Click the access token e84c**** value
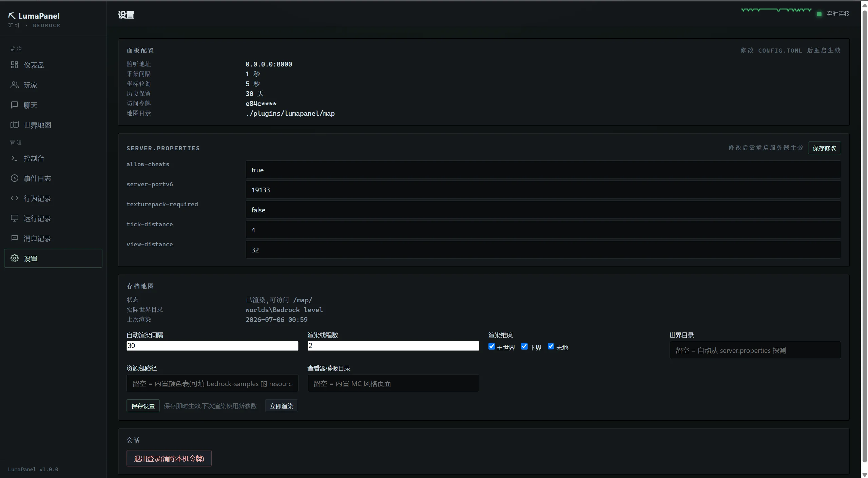The width and height of the screenshot is (868, 478). click(261, 103)
